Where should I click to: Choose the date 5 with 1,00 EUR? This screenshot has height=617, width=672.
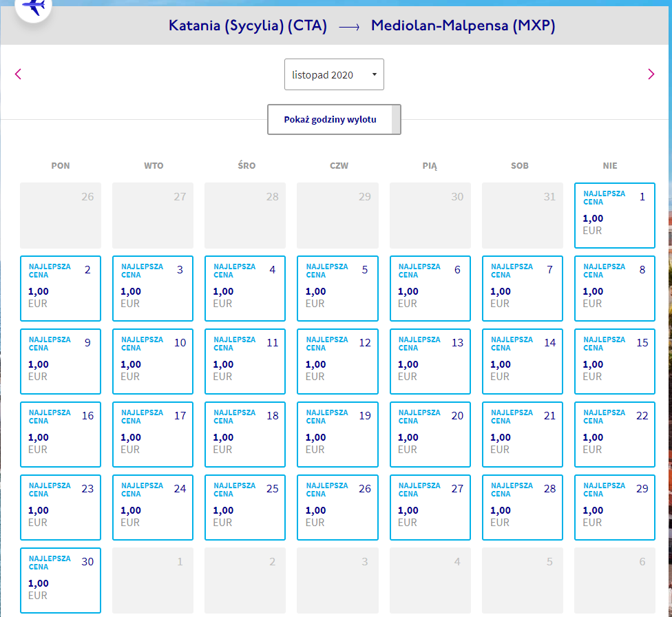click(x=337, y=288)
